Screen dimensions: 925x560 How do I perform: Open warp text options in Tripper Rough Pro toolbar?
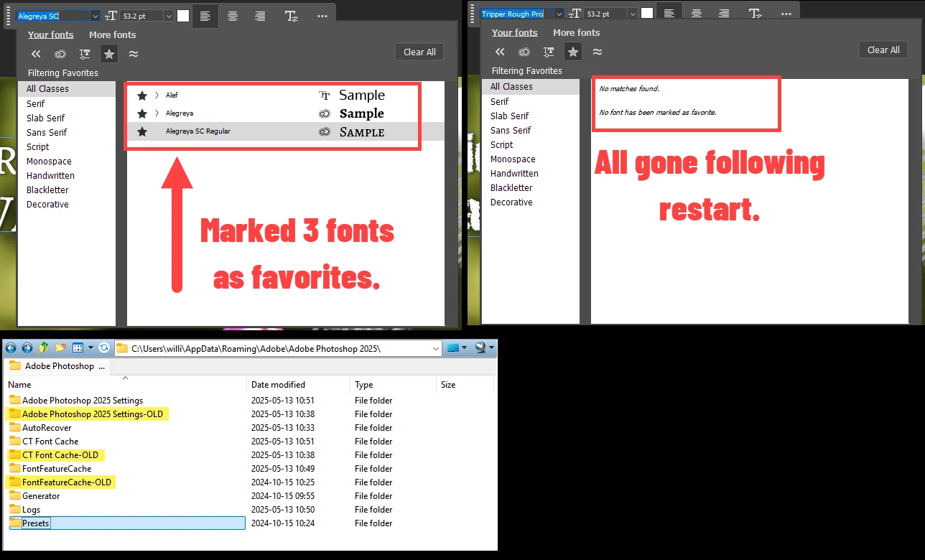point(755,14)
